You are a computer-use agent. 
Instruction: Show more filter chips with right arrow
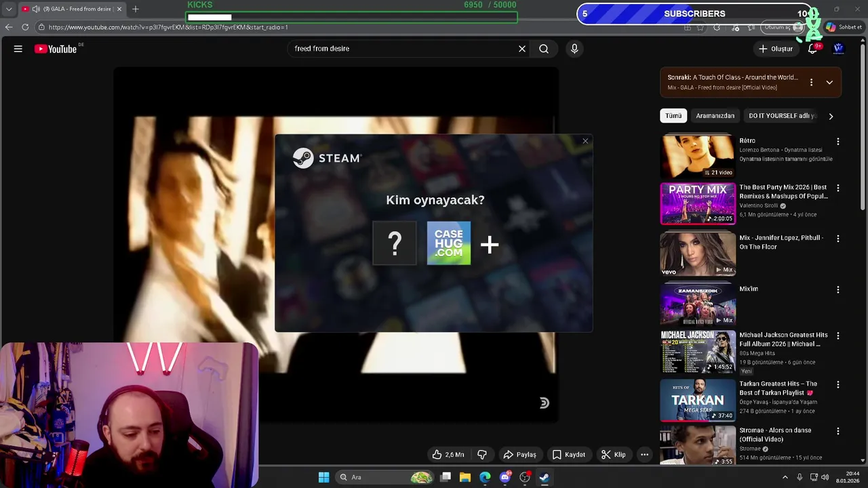[831, 116]
